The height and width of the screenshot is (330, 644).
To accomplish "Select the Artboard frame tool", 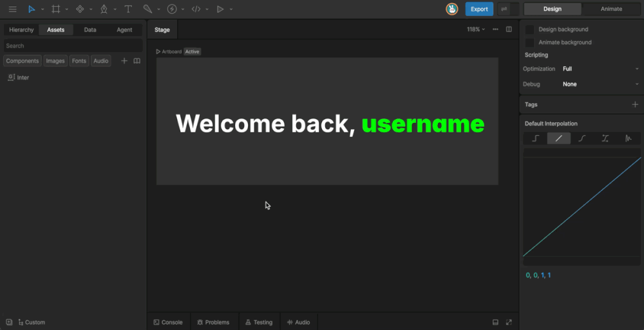I will tap(56, 9).
